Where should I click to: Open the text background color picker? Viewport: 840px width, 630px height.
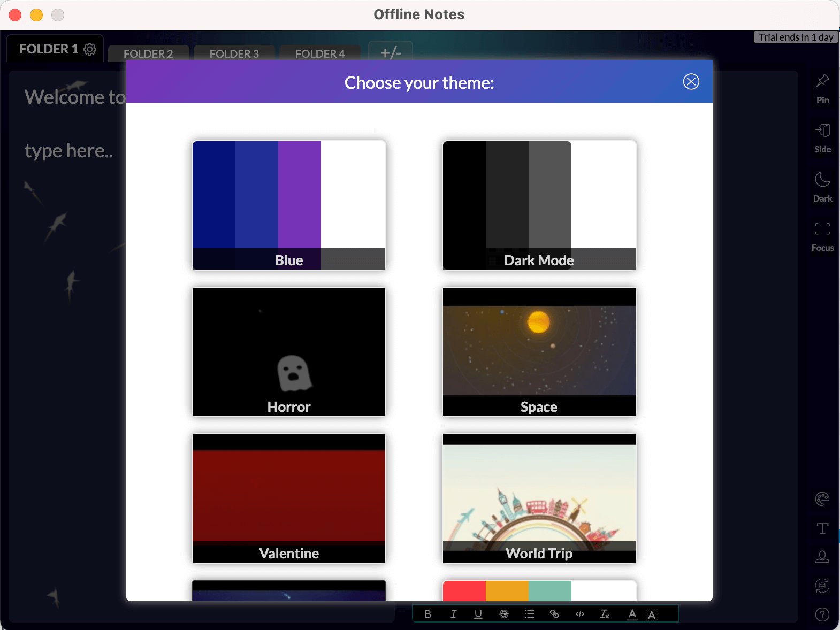point(652,614)
